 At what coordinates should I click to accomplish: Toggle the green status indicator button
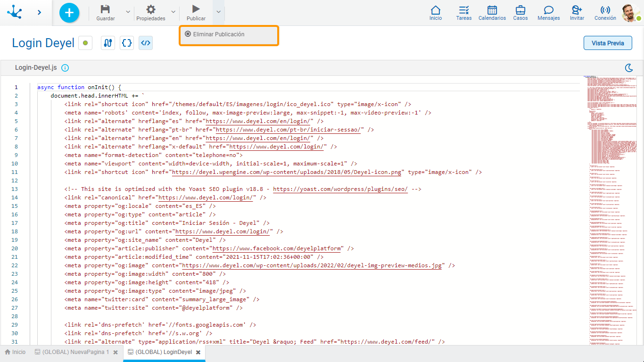coord(85,43)
